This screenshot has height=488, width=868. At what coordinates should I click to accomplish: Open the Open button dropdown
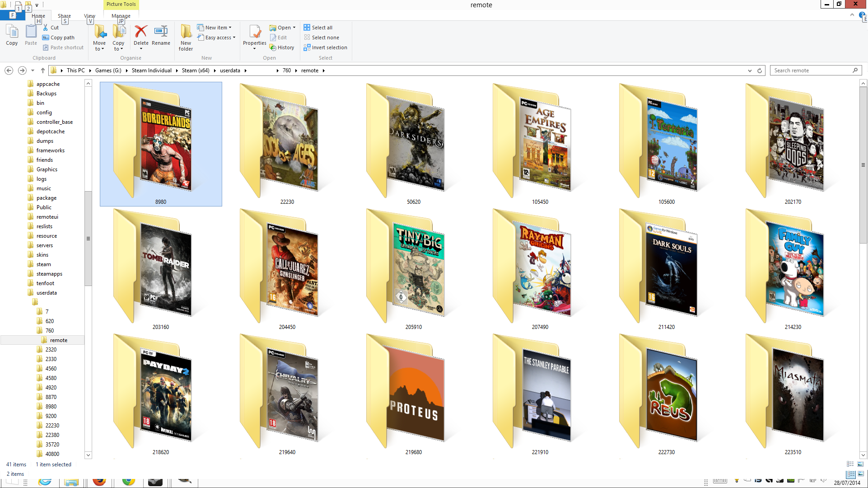pyautogui.click(x=294, y=28)
